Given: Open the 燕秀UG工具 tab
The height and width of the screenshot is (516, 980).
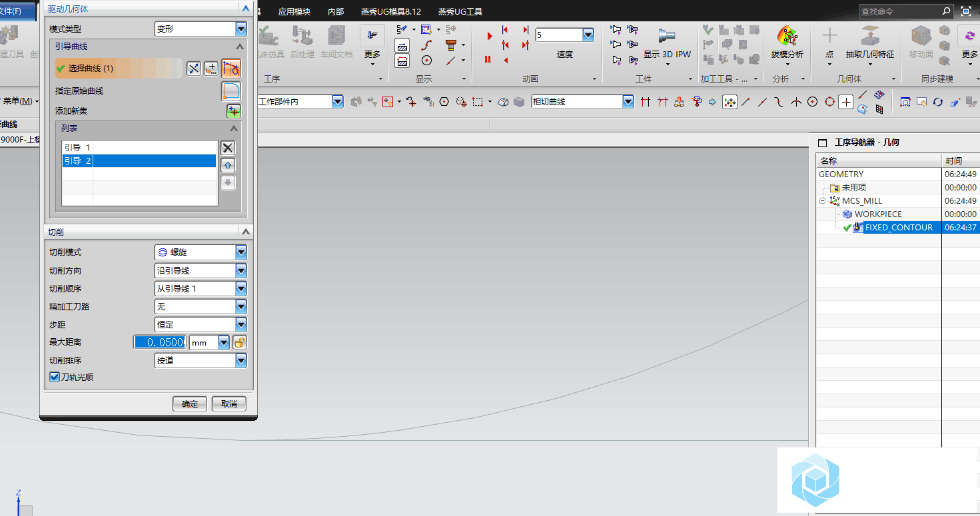Looking at the screenshot, I should [x=460, y=11].
